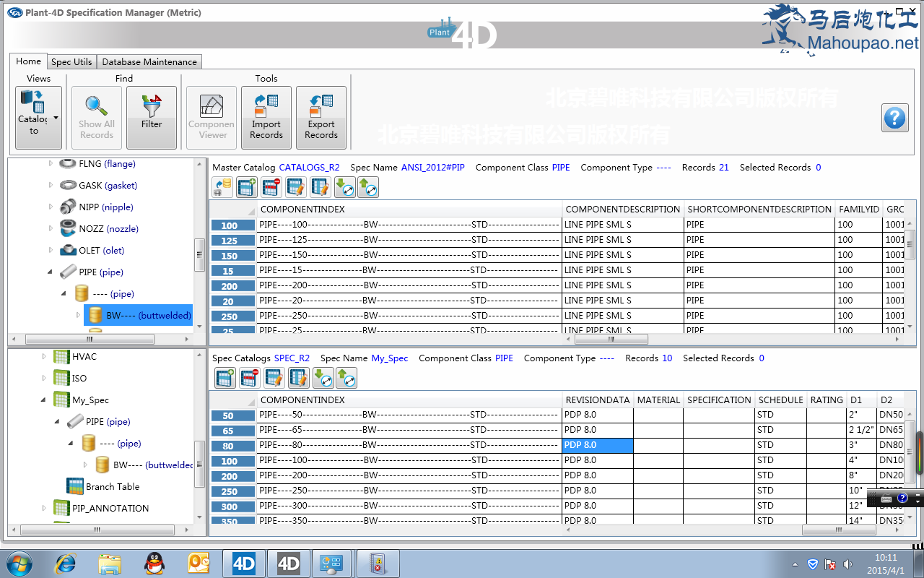Screen dimensions: 924x578
Task: Click spec name ANSI_2012#PIP
Action: [x=433, y=168]
